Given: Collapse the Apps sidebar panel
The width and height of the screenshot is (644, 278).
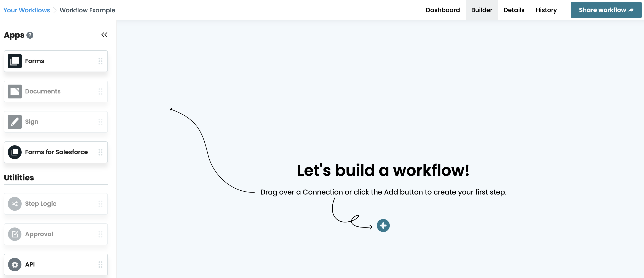Looking at the screenshot, I should pos(104,35).
